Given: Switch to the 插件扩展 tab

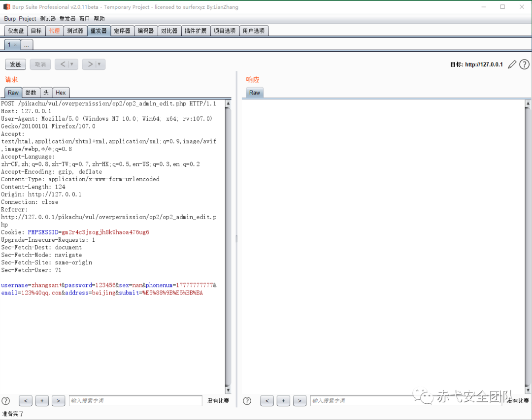Looking at the screenshot, I should pos(196,31).
